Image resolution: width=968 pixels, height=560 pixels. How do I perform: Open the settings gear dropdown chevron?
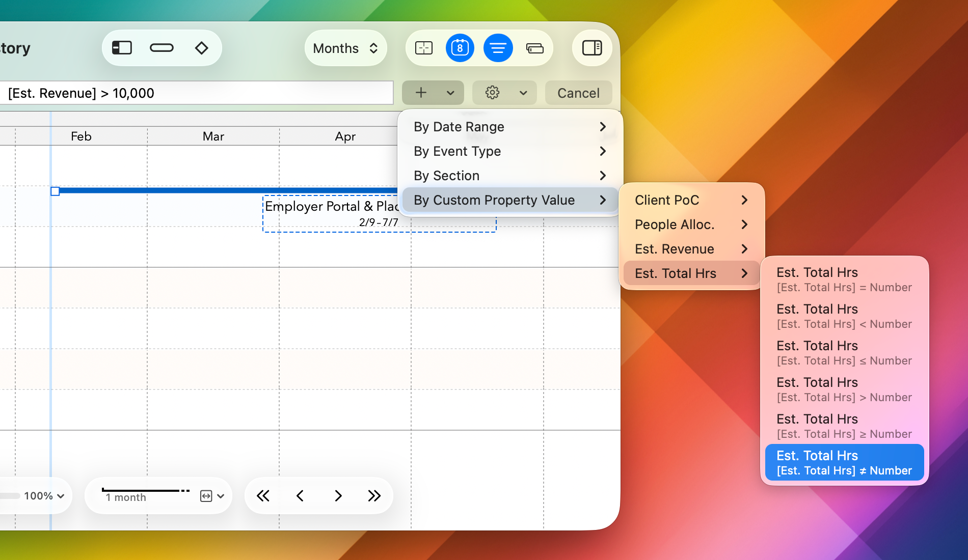tap(524, 93)
